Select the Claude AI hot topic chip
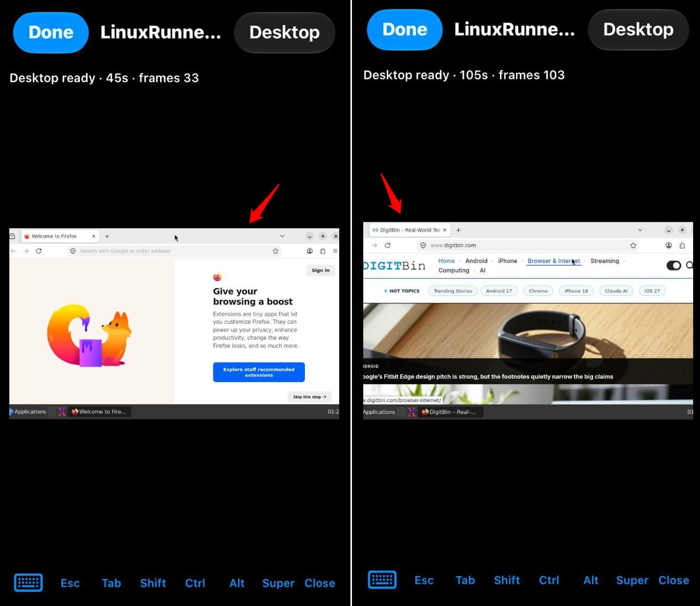 [x=616, y=291]
